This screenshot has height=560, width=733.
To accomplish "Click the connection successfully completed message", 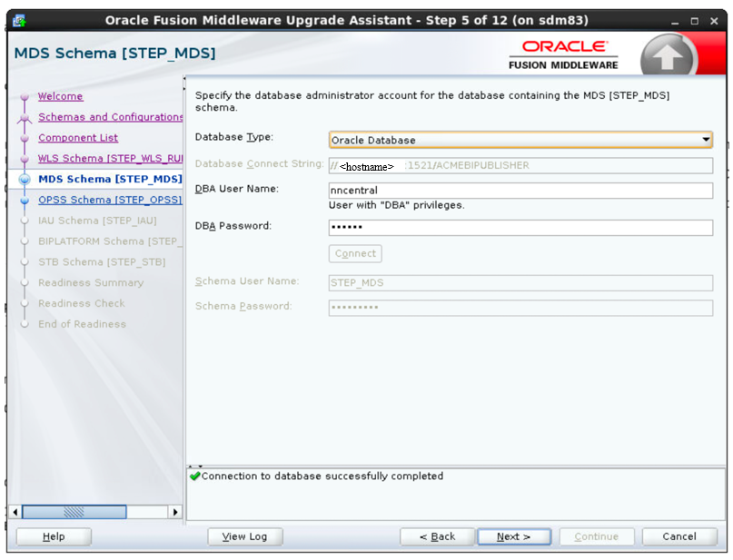I will point(322,476).
